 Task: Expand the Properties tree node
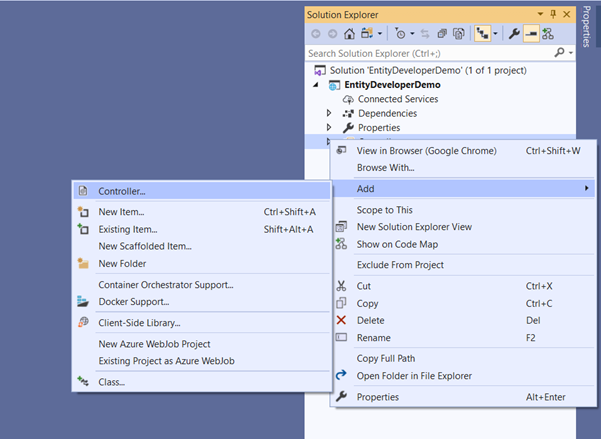tap(329, 127)
